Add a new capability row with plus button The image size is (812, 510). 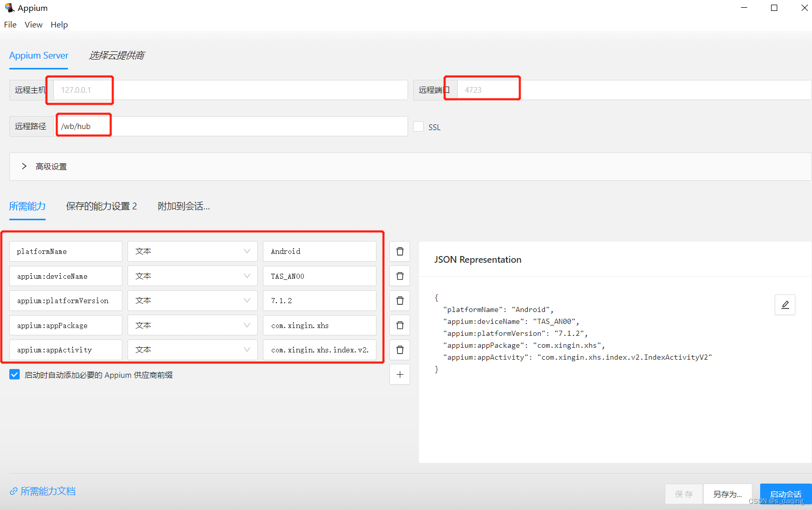(x=400, y=375)
